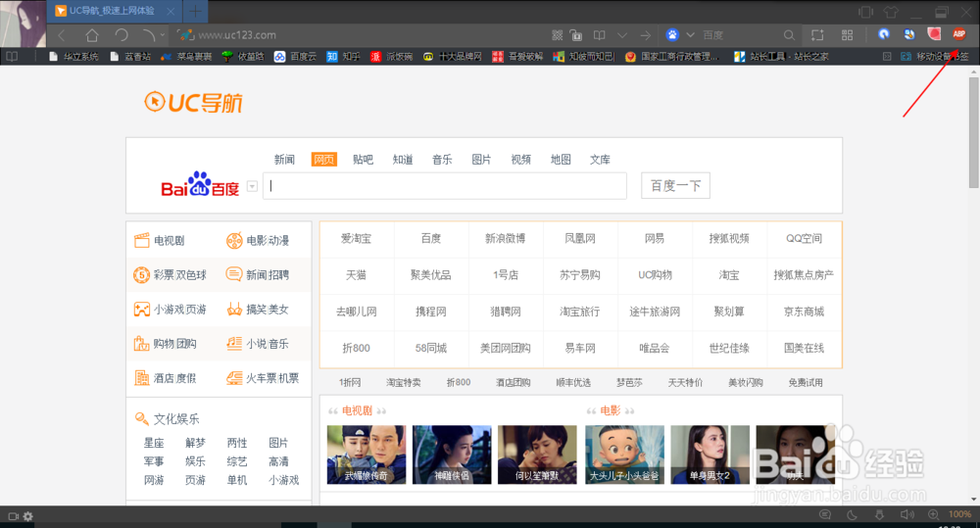Open the 京东商城 site link
The height and width of the screenshot is (528, 980).
point(804,312)
